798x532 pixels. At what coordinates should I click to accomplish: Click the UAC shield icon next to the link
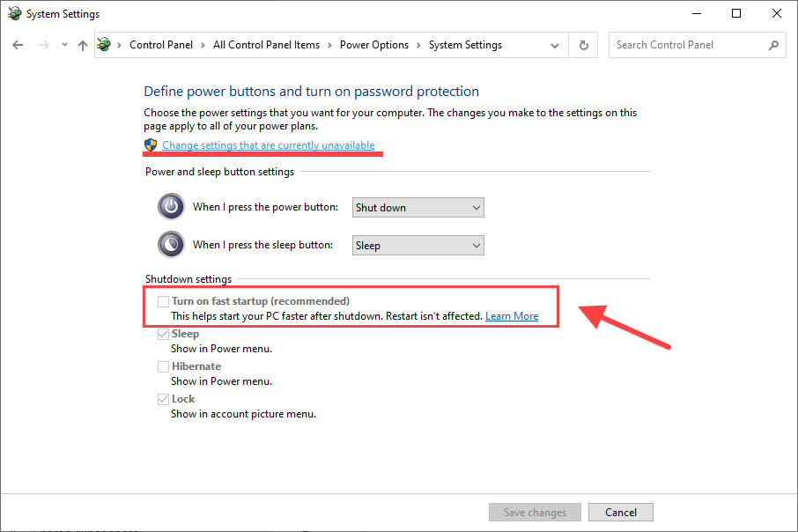[150, 144]
